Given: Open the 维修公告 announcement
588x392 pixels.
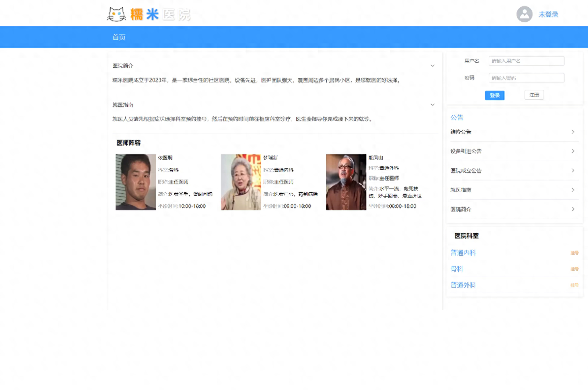Looking at the screenshot, I should click(x=461, y=132).
